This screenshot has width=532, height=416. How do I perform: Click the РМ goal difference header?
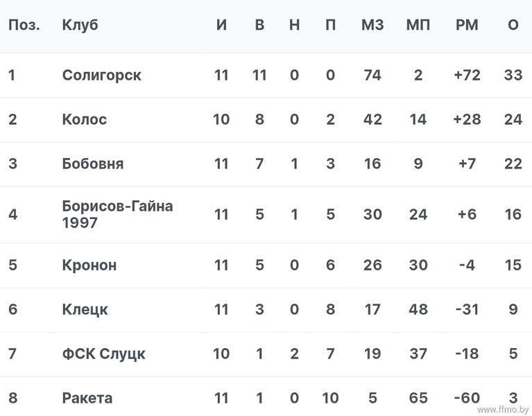tap(467, 25)
